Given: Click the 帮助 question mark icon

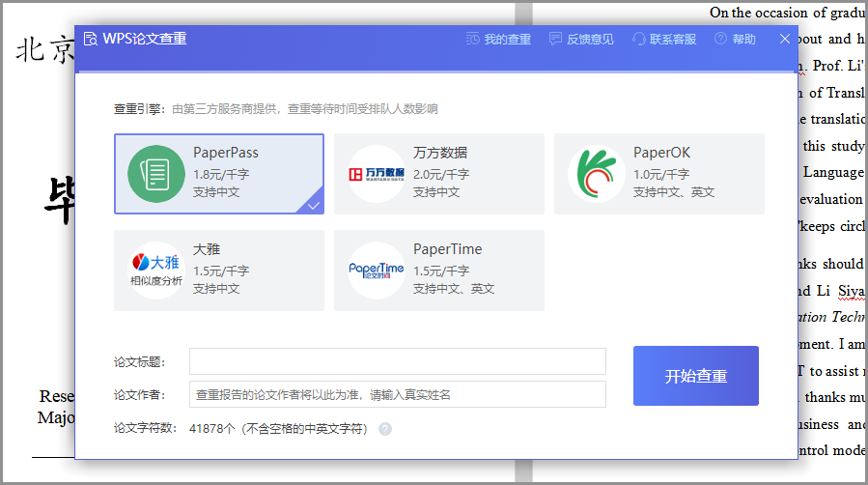Looking at the screenshot, I should pos(720,39).
